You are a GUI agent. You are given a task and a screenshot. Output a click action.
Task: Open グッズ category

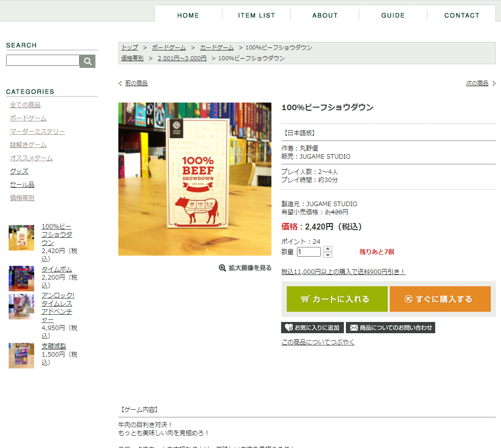point(19,171)
